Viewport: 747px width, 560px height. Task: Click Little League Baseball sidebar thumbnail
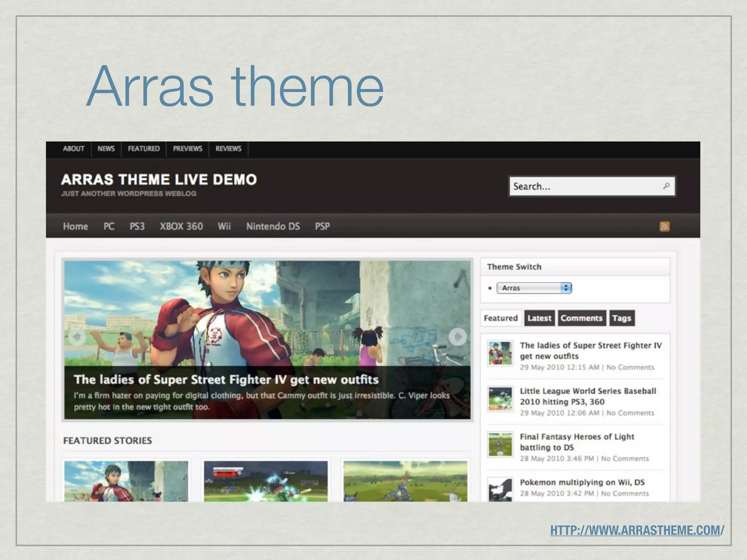coord(500,399)
